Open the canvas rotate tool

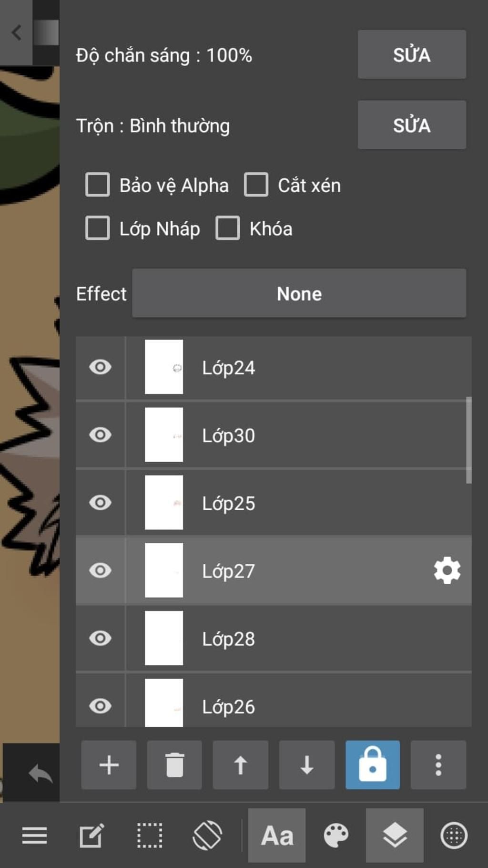207,836
